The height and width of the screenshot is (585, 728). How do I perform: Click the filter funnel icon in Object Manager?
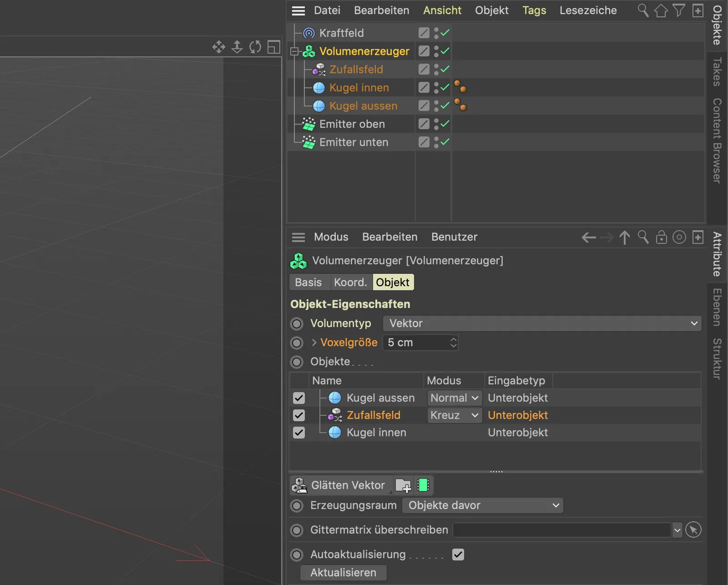(679, 10)
